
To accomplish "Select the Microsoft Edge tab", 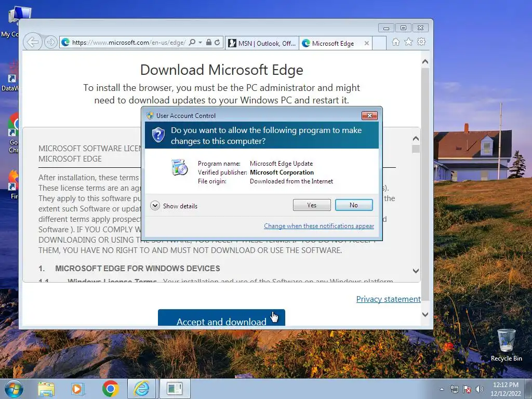I will (x=332, y=44).
